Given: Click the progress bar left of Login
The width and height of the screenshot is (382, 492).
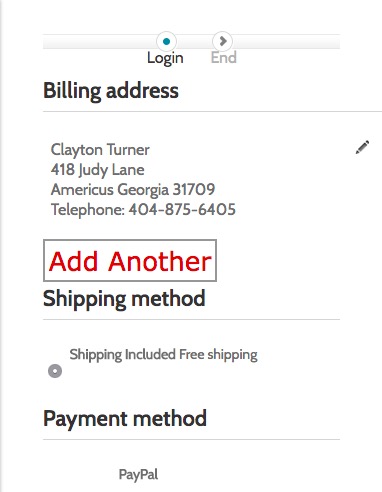Looking at the screenshot, I should point(100,41).
